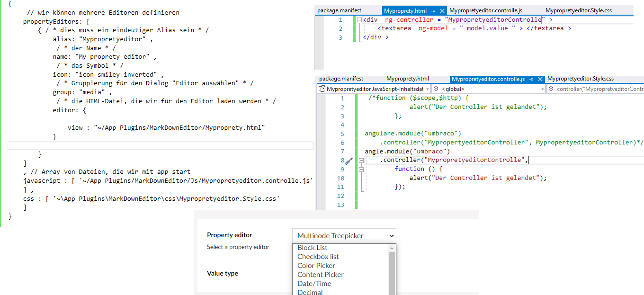
Task: Click line number 3 in the Myproprety.html editor
Action: pyautogui.click(x=340, y=37)
